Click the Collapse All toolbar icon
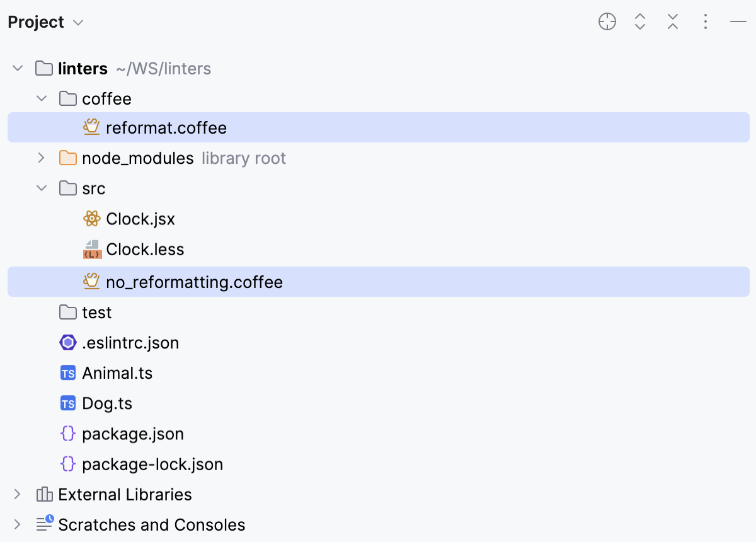Image resolution: width=756 pixels, height=542 pixels. point(673,21)
